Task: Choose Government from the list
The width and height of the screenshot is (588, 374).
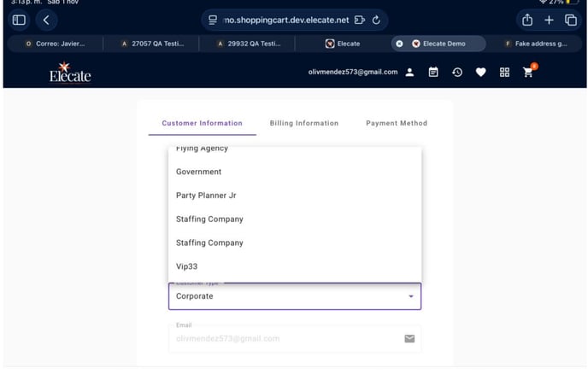Action: [198, 172]
